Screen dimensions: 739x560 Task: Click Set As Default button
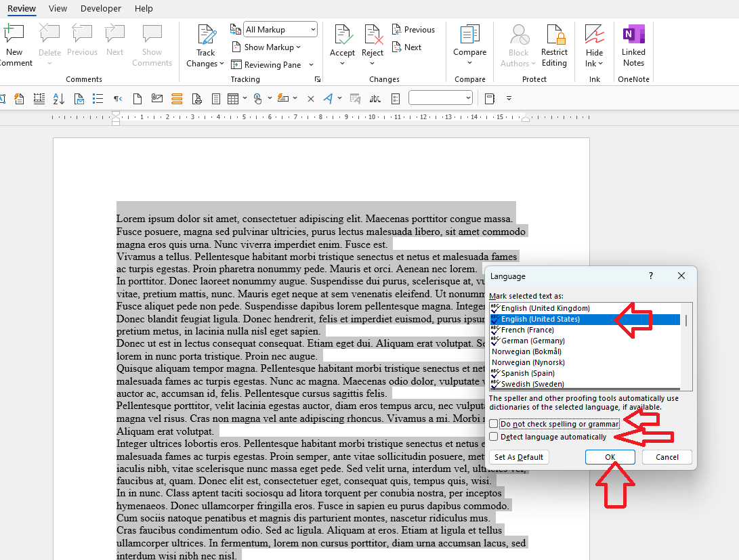click(x=519, y=457)
